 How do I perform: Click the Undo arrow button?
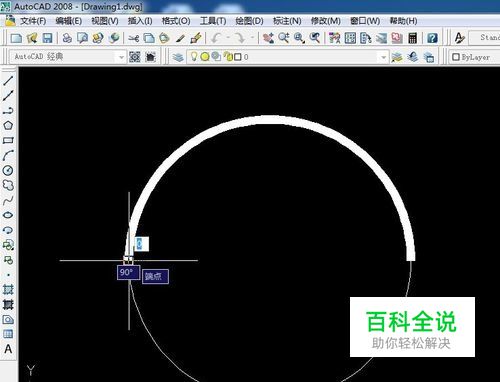[x=217, y=38]
